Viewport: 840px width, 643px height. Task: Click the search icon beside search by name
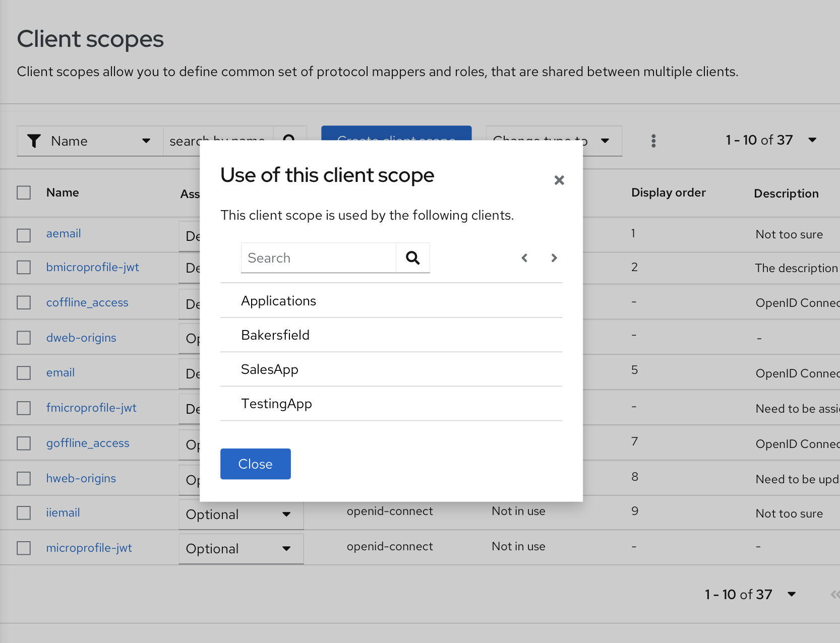click(289, 141)
